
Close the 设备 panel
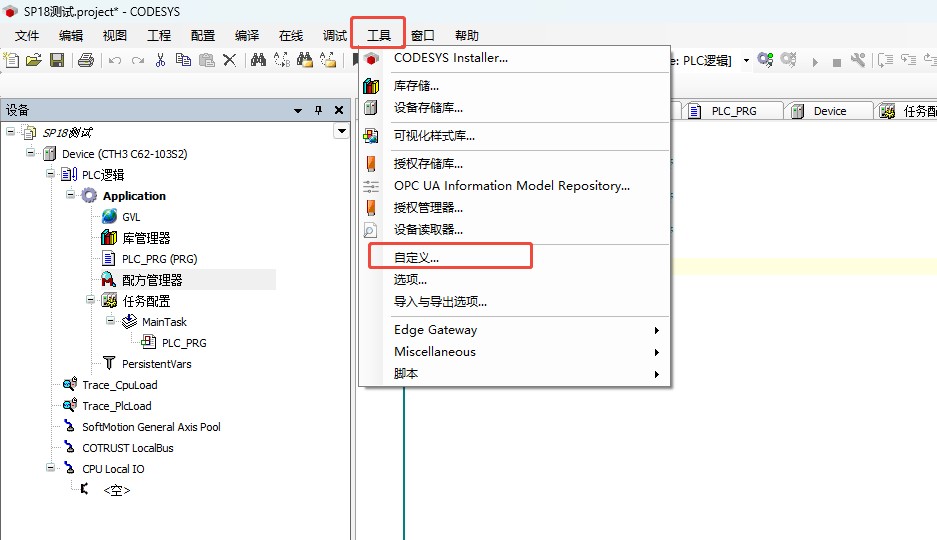[339, 110]
